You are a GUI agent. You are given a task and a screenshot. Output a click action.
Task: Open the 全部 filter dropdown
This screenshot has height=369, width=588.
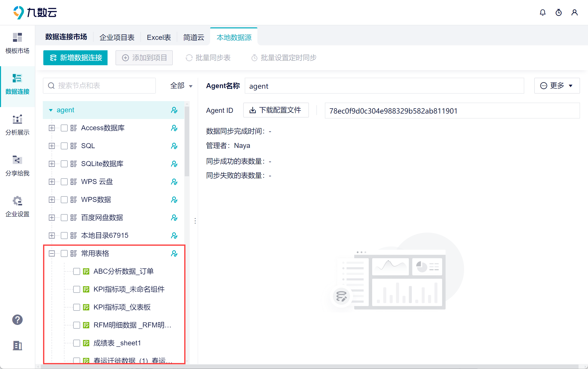(x=181, y=86)
